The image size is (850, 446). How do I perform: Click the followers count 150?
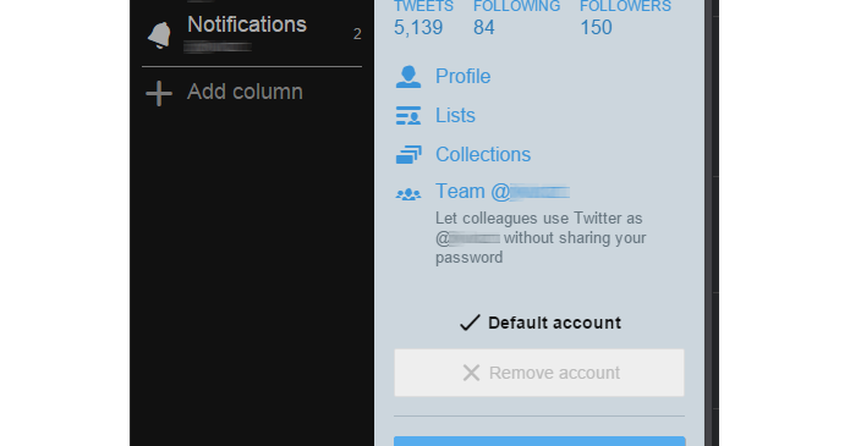point(596,28)
